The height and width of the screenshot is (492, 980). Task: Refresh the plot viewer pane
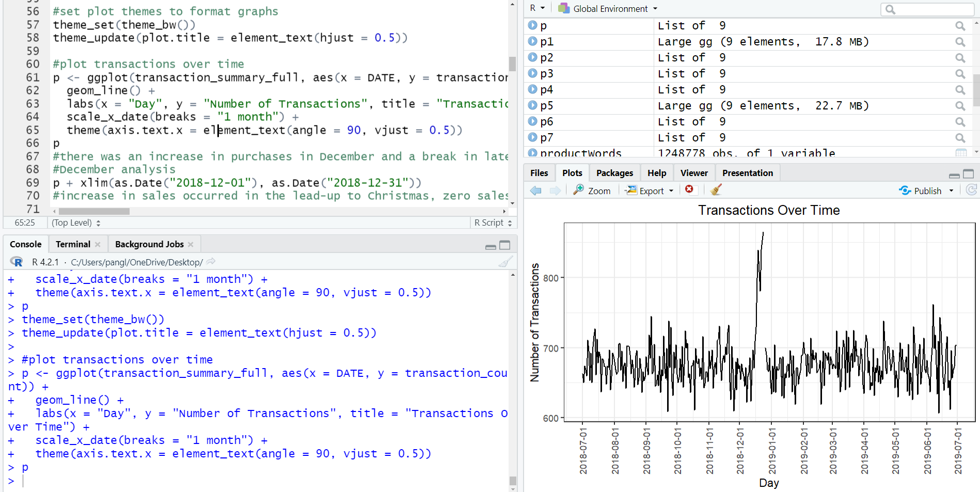pyautogui.click(x=971, y=190)
